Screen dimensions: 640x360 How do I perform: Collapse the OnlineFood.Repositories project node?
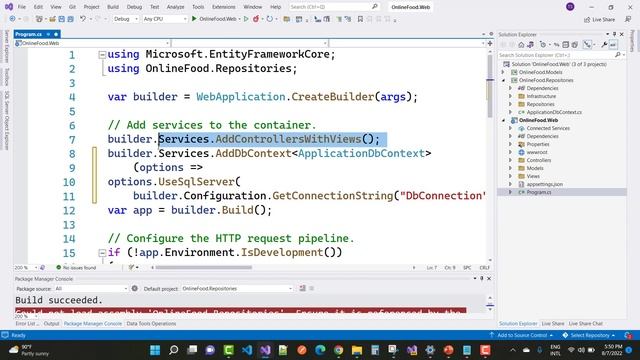(x=503, y=80)
